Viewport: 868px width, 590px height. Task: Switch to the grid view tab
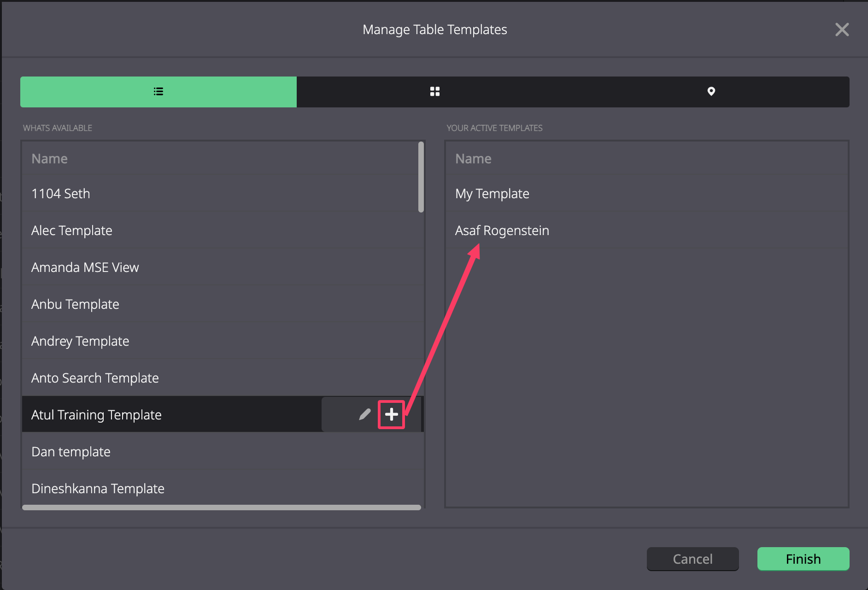(x=435, y=92)
